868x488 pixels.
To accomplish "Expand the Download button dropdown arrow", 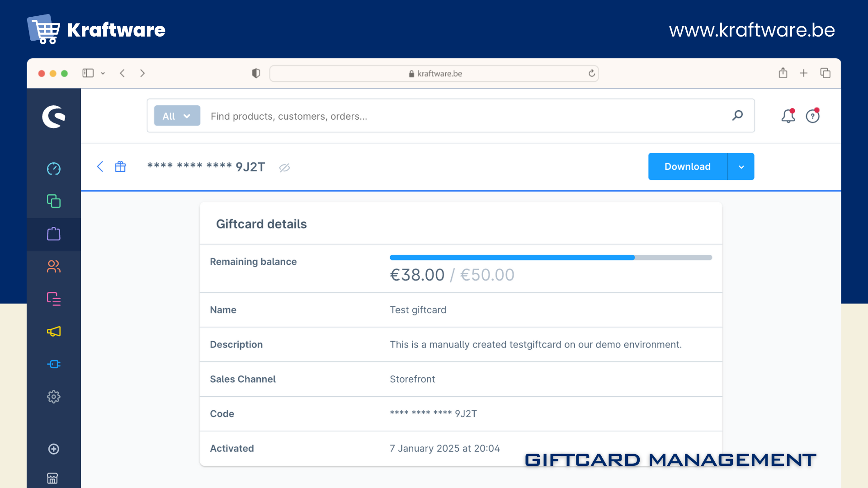I will tap(741, 167).
